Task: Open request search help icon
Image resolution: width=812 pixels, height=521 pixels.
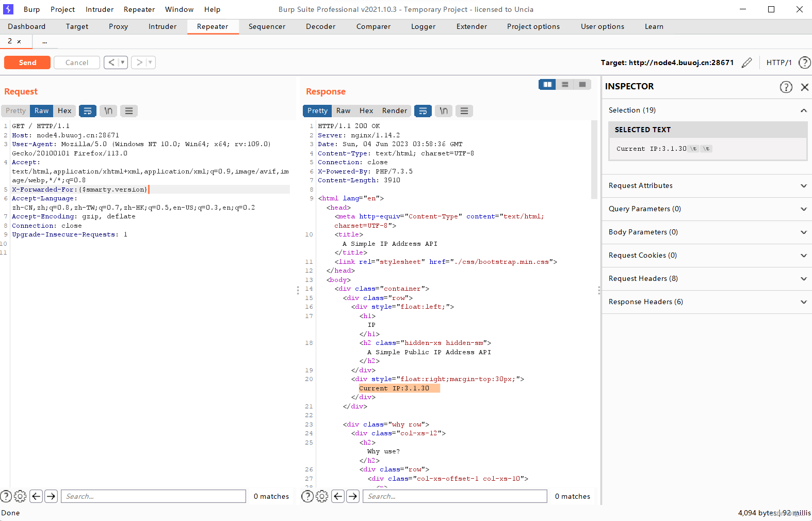Action: pos(6,496)
